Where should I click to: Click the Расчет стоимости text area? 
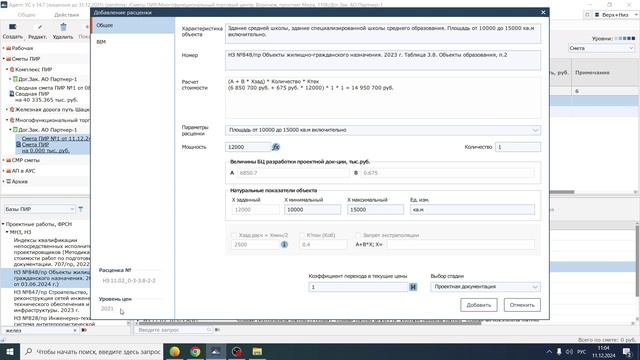click(x=383, y=98)
